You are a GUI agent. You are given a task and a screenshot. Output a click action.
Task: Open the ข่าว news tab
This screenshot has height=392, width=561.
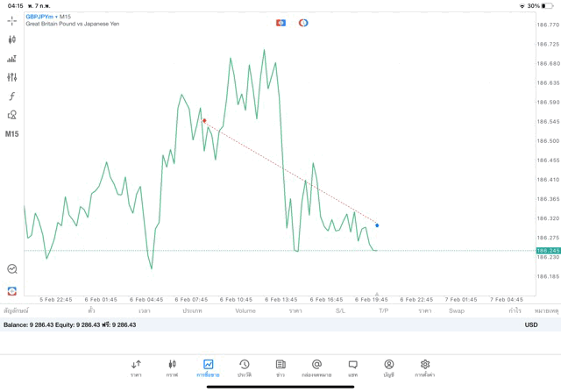coord(280,367)
